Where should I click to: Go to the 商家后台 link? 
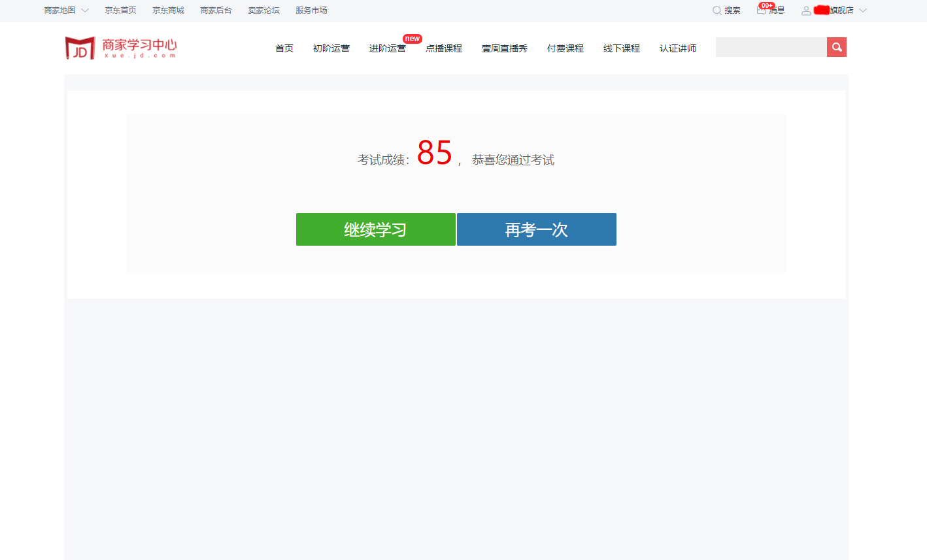[216, 10]
